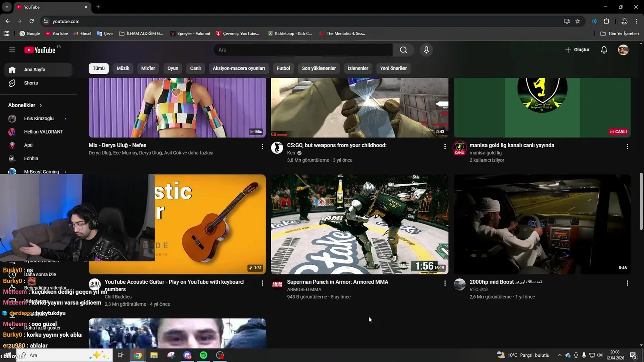This screenshot has width=644, height=362.
Task: Open manisa gold lig live stream title
Action: coord(512,145)
